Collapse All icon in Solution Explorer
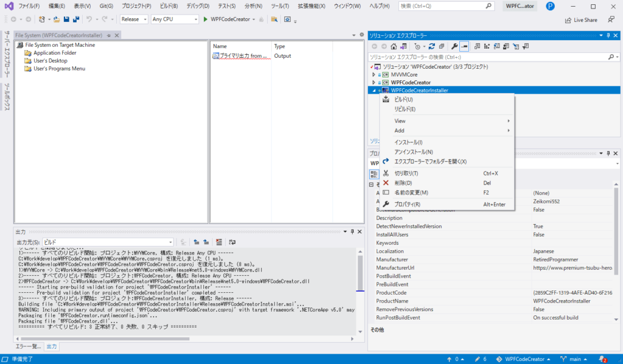Viewport: 623px width, 364px height. point(442,46)
